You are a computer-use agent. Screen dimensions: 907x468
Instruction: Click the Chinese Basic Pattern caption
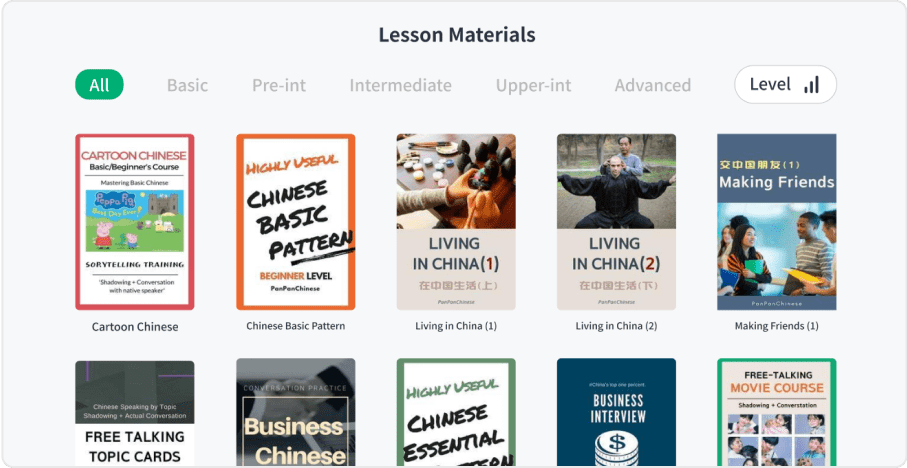click(296, 326)
